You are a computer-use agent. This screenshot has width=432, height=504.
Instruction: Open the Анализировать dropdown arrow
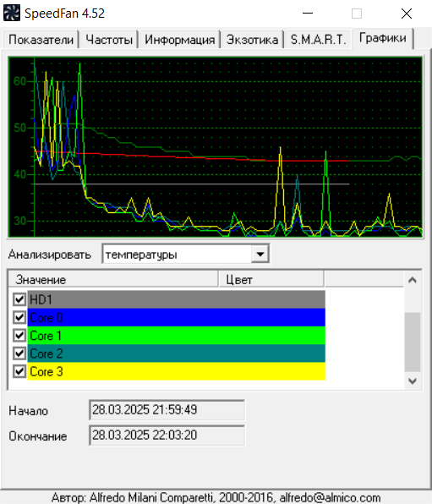(x=260, y=255)
